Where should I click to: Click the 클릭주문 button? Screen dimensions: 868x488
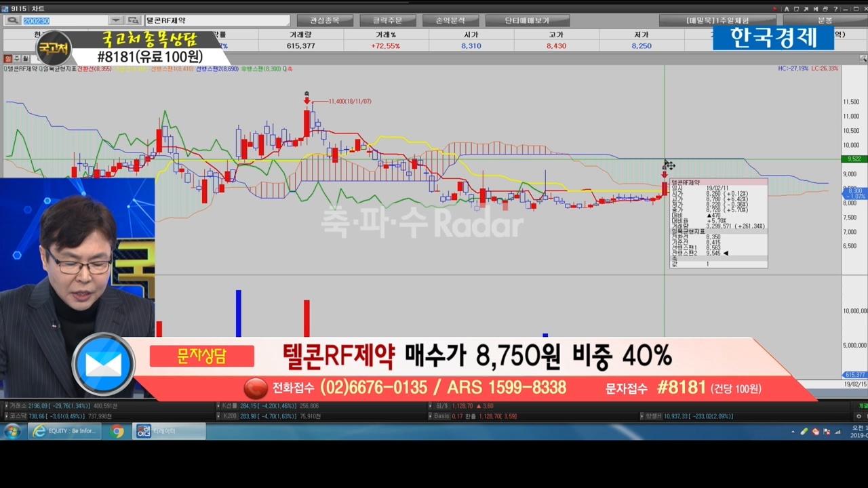click(x=387, y=21)
